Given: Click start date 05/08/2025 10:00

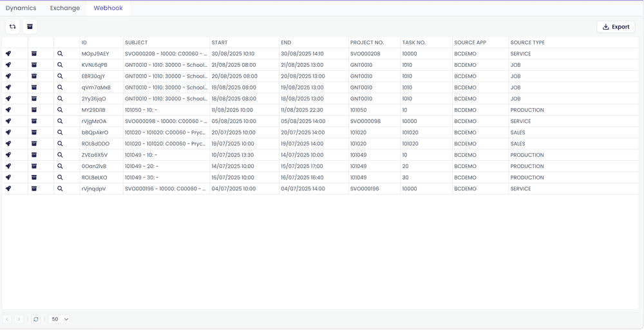Looking at the screenshot, I should tap(234, 121).
